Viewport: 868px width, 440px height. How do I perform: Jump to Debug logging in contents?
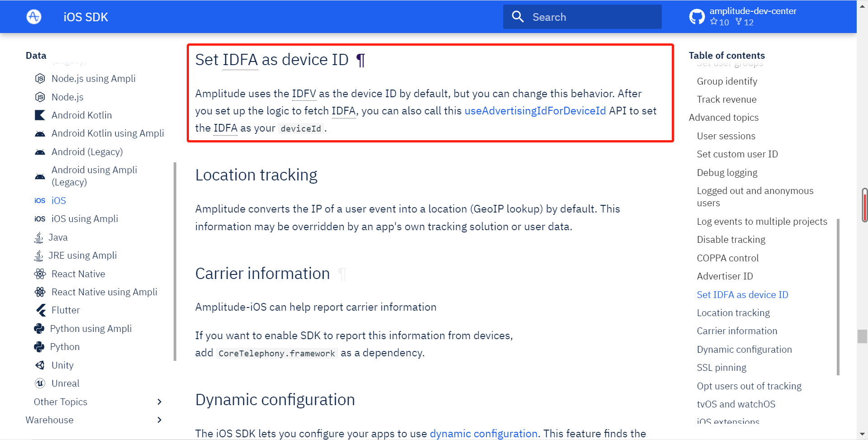pos(727,173)
